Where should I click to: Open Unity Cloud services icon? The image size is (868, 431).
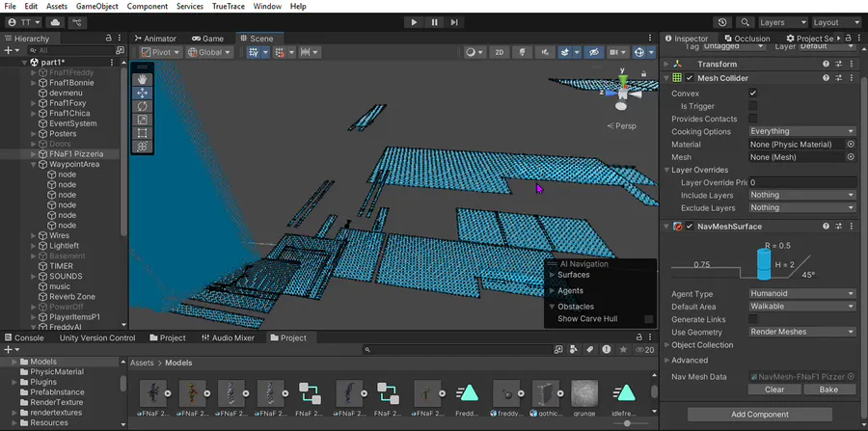pyautogui.click(x=55, y=22)
